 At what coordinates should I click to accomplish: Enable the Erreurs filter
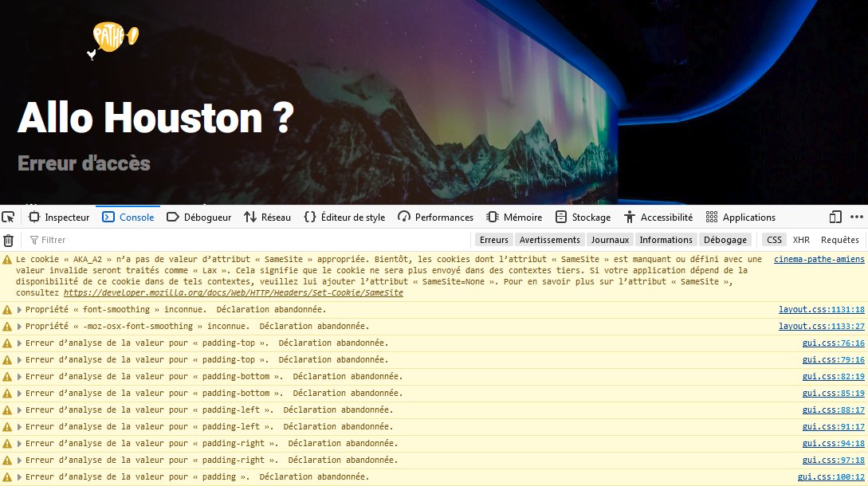[x=493, y=239]
